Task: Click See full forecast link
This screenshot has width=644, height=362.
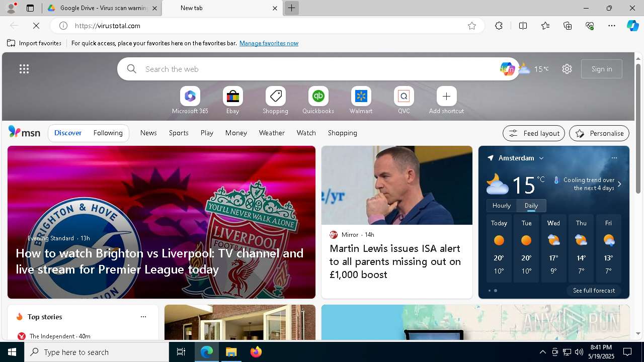Action: click(594, 291)
